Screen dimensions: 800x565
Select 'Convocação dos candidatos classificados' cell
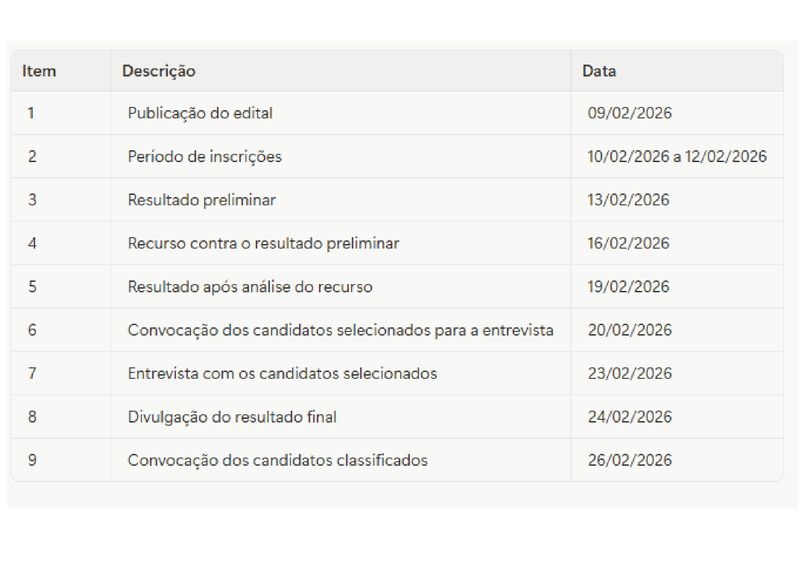277,460
